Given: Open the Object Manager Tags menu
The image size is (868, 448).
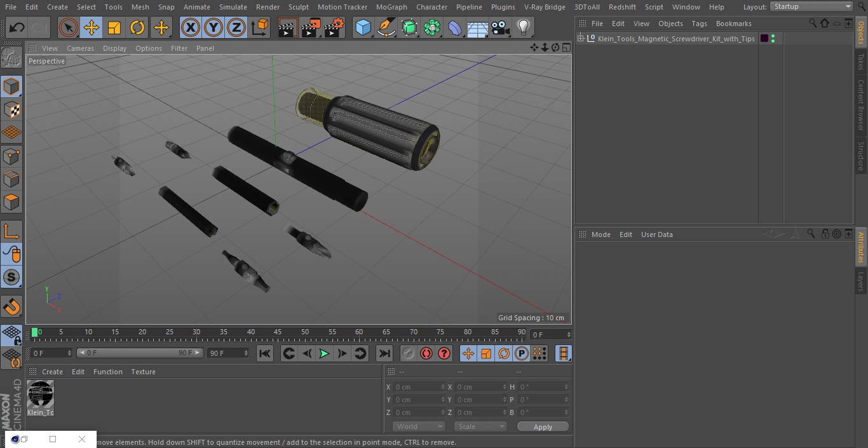Looking at the screenshot, I should 699,24.
